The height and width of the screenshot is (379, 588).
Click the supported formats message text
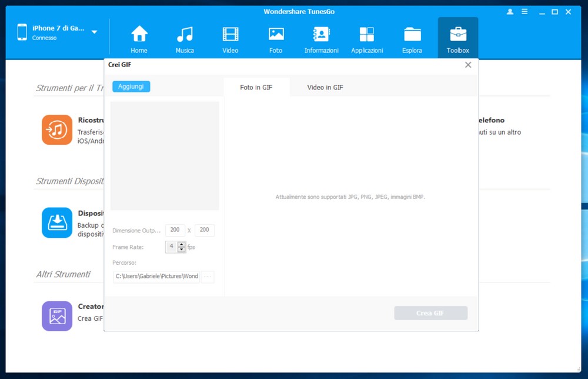pos(350,197)
